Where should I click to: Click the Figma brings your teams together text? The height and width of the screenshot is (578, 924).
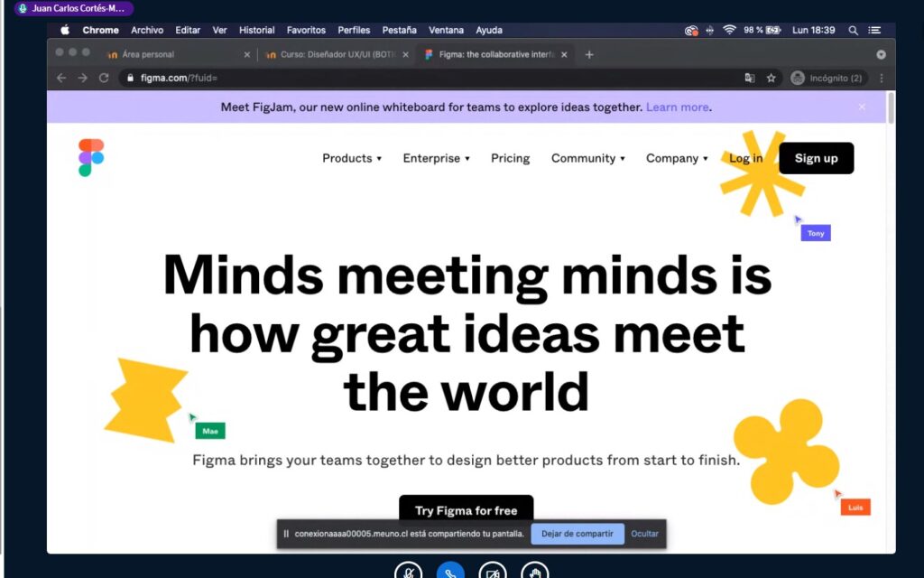coord(467,460)
